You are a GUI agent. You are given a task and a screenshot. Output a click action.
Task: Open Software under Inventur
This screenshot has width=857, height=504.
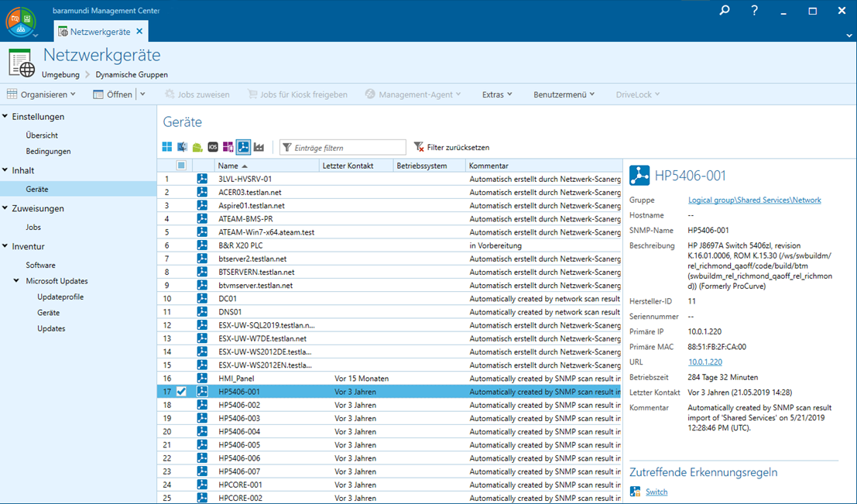[40, 265]
